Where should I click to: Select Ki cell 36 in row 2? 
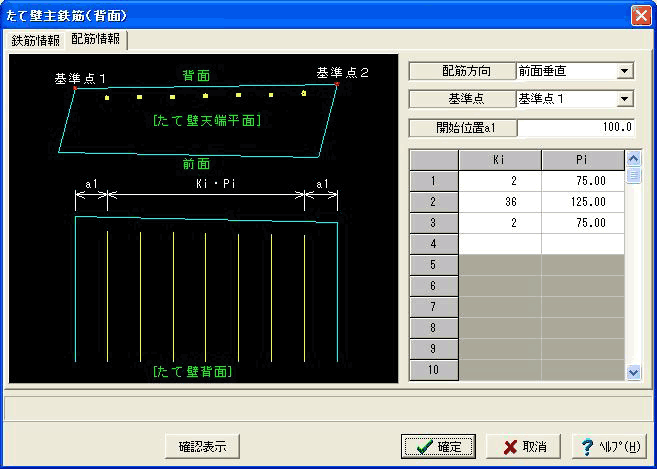500,202
